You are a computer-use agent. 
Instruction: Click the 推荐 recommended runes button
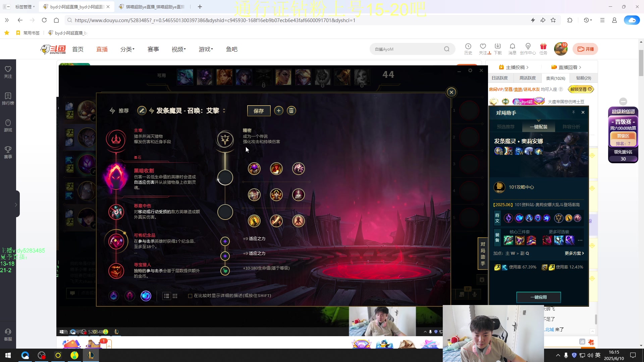[x=119, y=111]
